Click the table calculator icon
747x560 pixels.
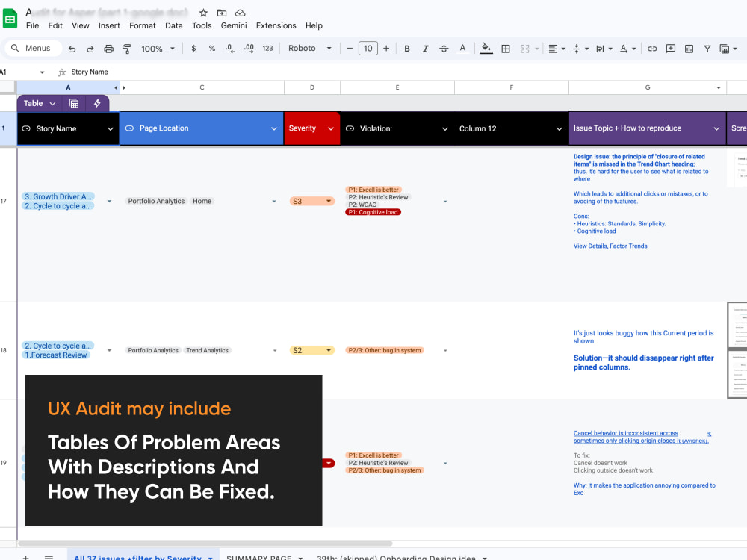pos(74,103)
